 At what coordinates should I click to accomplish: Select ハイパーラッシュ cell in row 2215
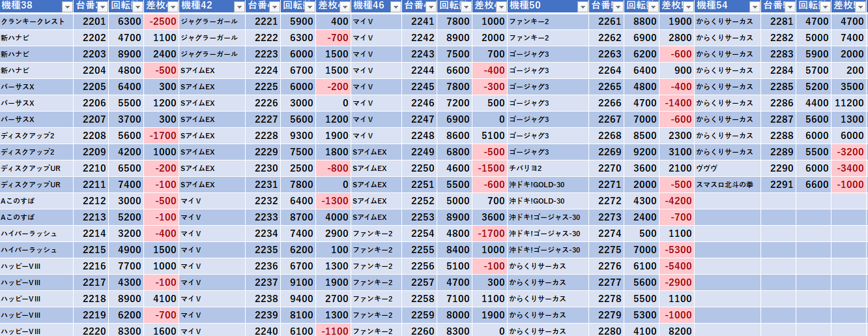[36, 250]
